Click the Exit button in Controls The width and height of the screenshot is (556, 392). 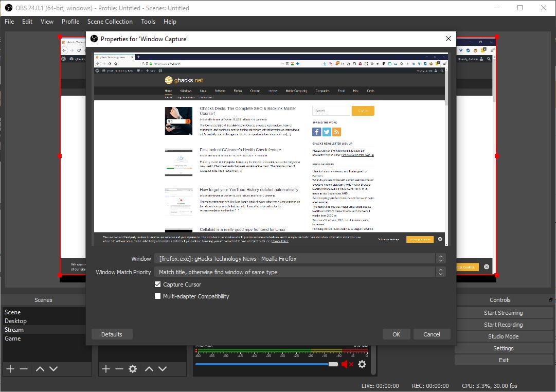[504, 360]
